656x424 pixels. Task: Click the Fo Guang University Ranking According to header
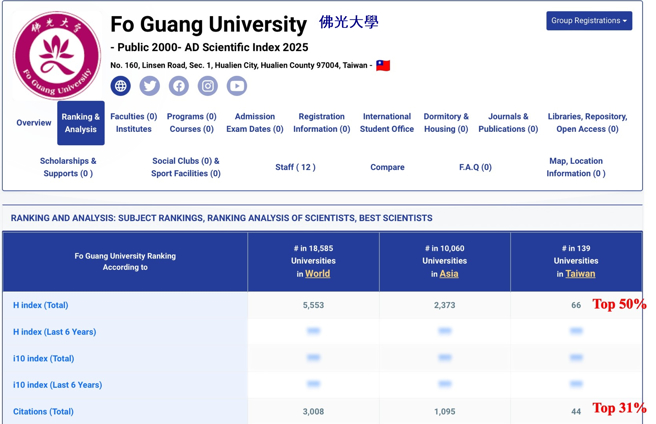[125, 262]
